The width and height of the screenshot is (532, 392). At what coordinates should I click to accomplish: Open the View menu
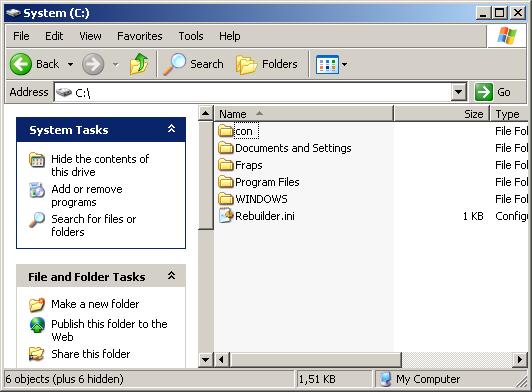[90, 36]
